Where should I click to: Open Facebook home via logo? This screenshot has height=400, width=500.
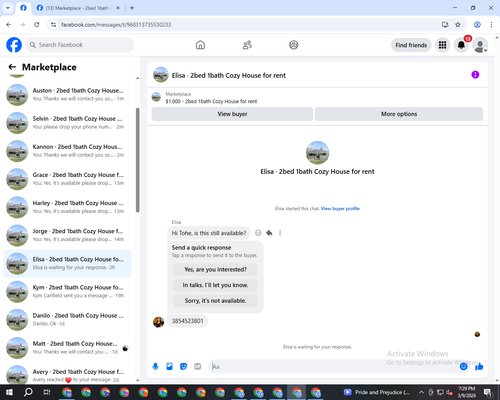tap(14, 45)
